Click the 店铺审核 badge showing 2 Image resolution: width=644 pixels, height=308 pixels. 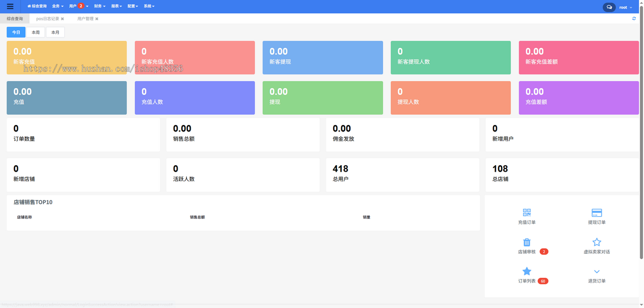[544, 252]
